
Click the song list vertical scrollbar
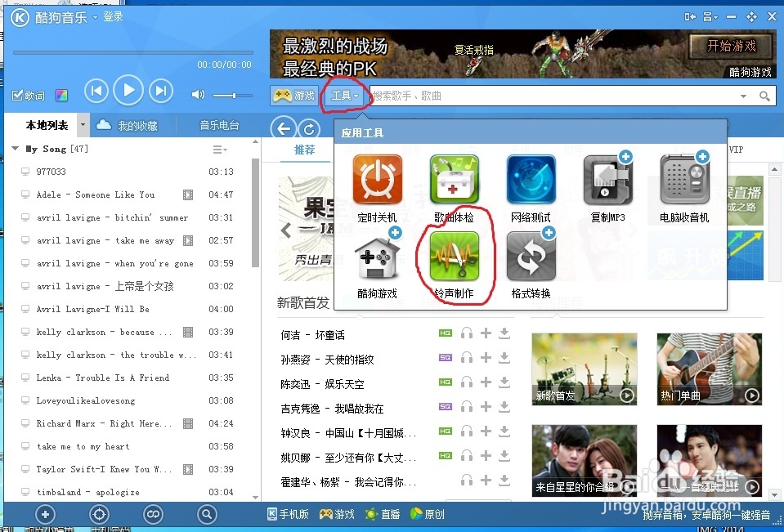click(x=256, y=212)
